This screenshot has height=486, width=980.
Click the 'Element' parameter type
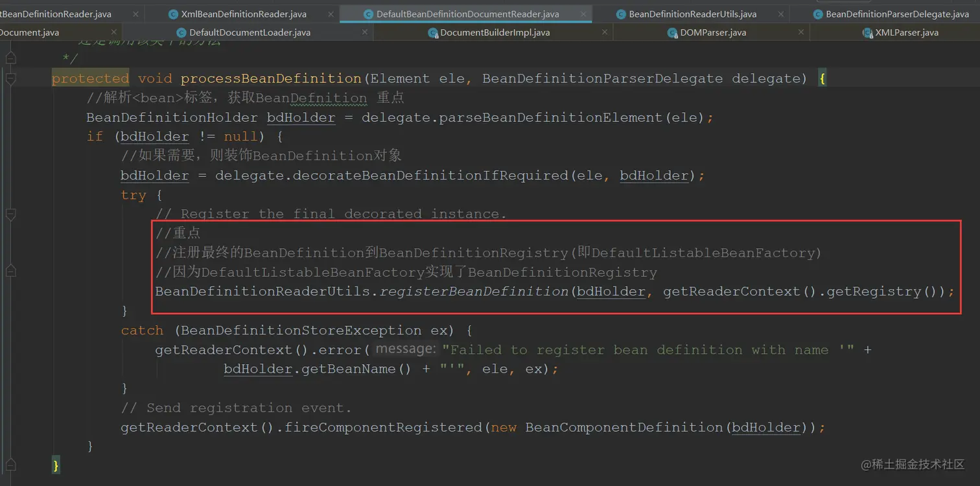(x=400, y=78)
